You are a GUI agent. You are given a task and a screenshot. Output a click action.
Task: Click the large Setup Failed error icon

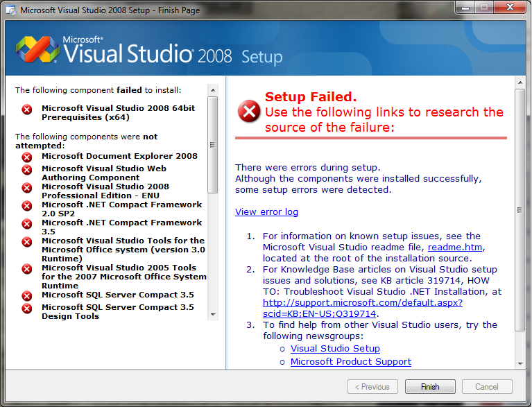pyautogui.click(x=249, y=111)
